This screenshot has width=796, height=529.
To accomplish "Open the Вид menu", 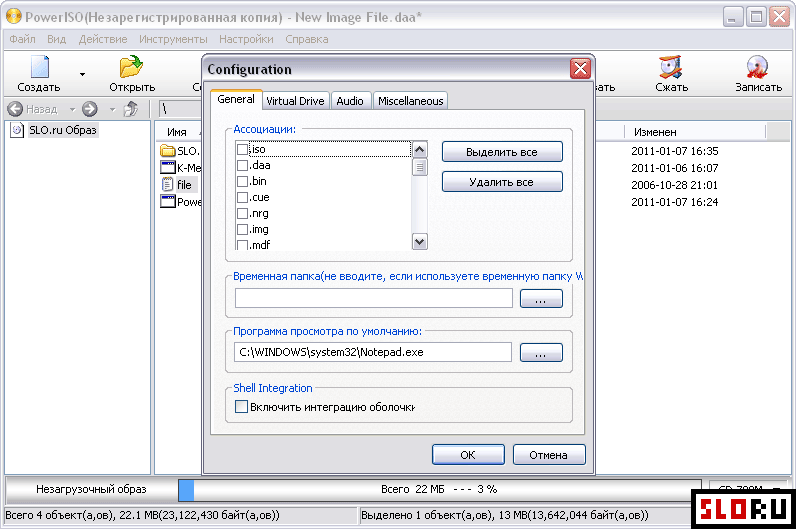I will 56,39.
